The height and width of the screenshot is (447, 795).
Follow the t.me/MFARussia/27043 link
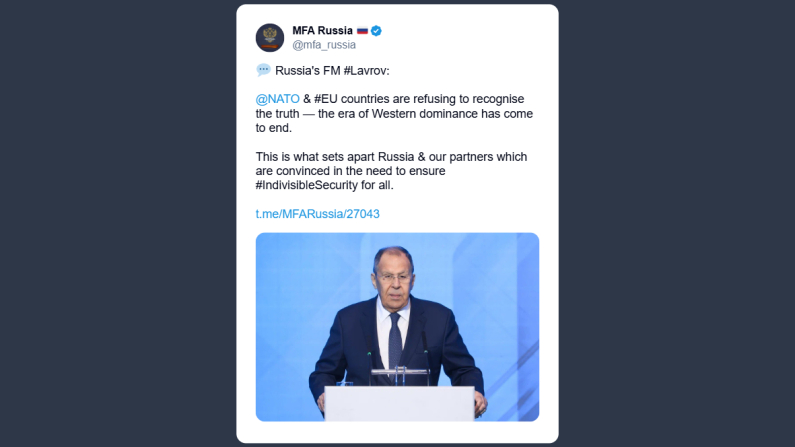point(317,214)
